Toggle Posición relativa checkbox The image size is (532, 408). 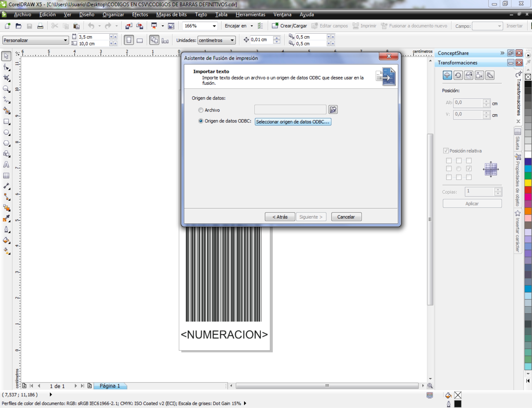tap(446, 151)
